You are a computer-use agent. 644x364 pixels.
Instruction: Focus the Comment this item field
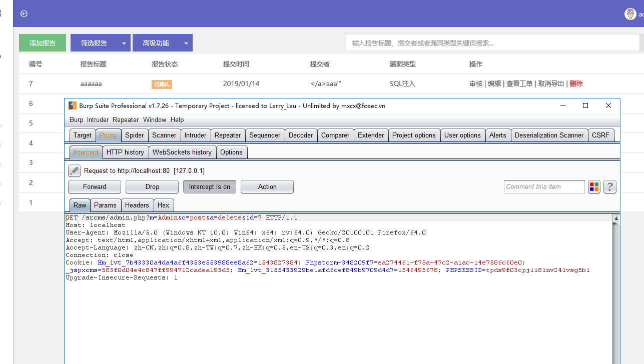coord(544,187)
